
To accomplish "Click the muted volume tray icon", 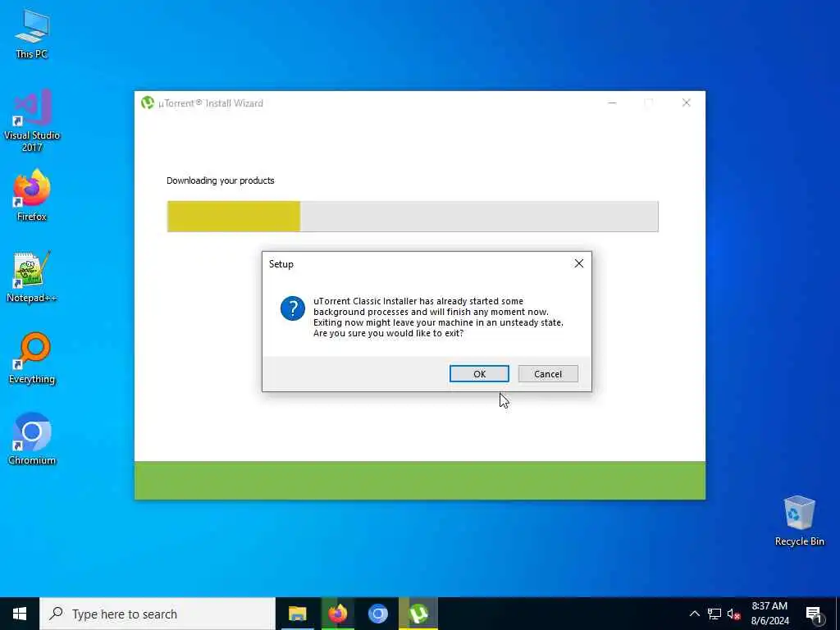I will coord(733,614).
